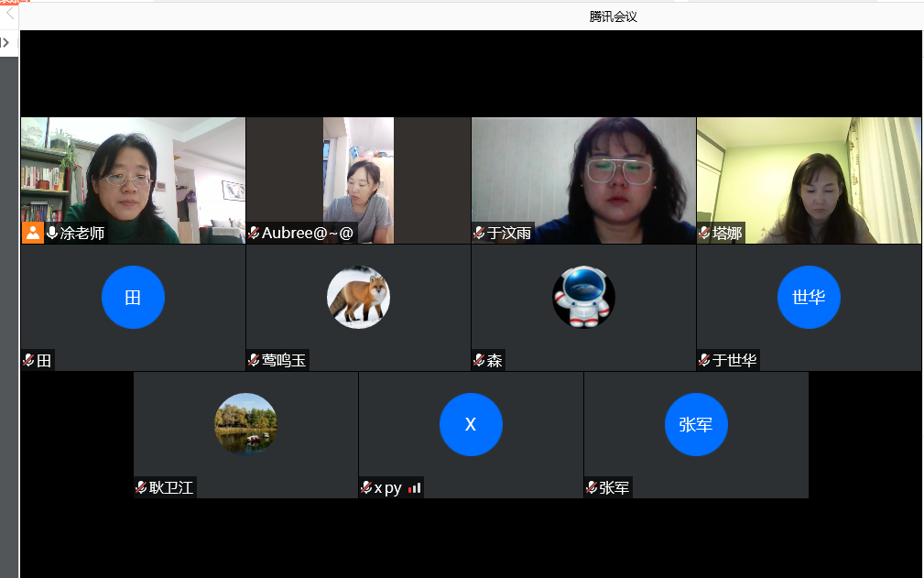The width and height of the screenshot is (924, 578).
Task: Expand the side panel with right chevron
Action: [x=6, y=42]
